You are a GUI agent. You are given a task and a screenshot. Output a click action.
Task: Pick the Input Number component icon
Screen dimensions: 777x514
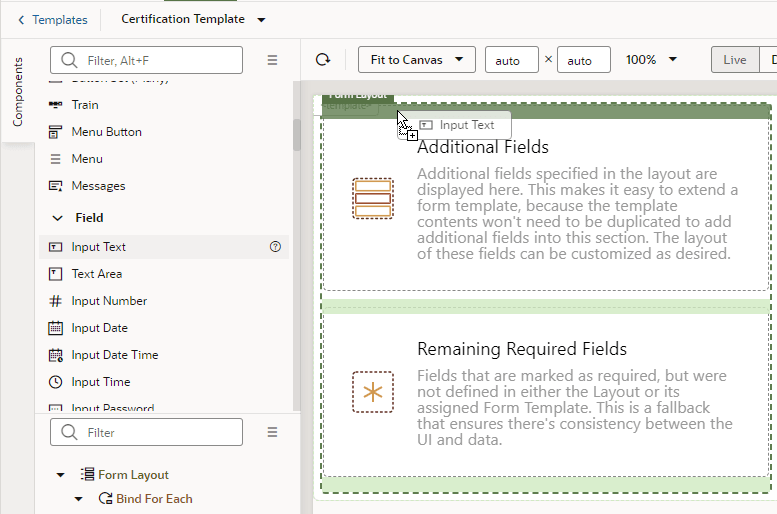tap(56, 301)
